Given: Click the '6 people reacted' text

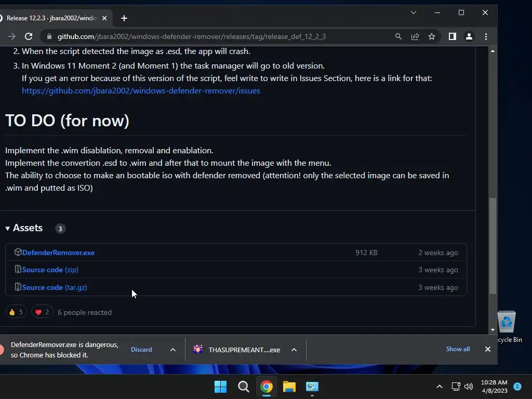Looking at the screenshot, I should click(x=85, y=312).
